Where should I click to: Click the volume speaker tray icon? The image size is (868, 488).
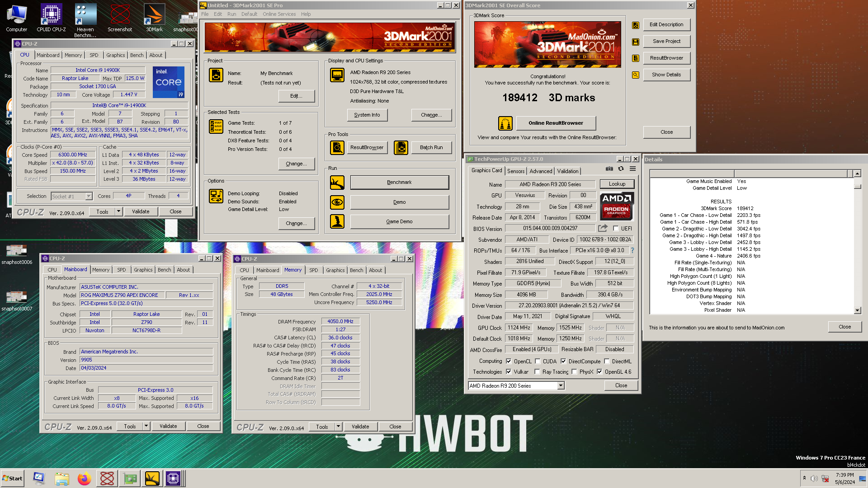(x=814, y=479)
